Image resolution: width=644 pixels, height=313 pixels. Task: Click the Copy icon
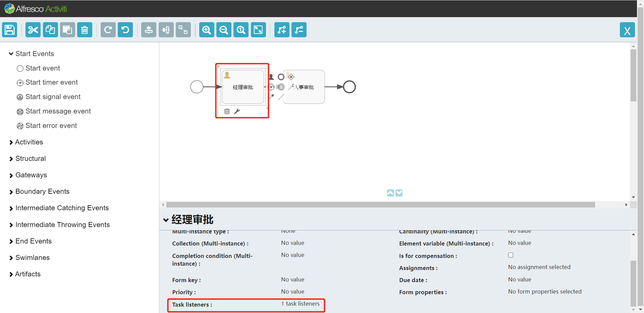(x=50, y=30)
